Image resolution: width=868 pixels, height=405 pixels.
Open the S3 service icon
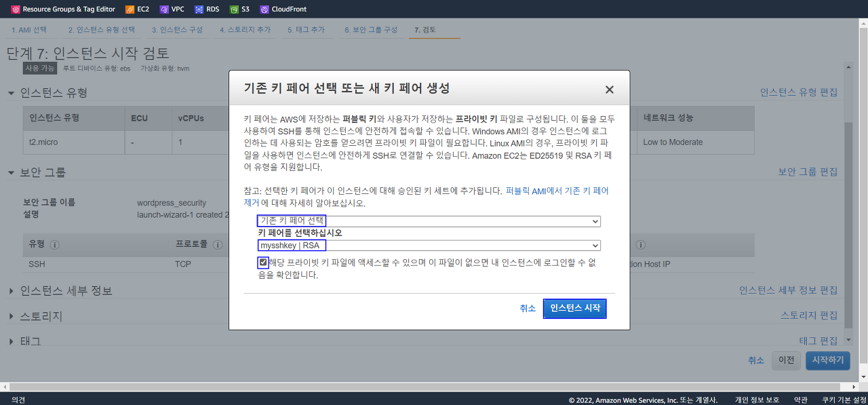click(x=234, y=9)
